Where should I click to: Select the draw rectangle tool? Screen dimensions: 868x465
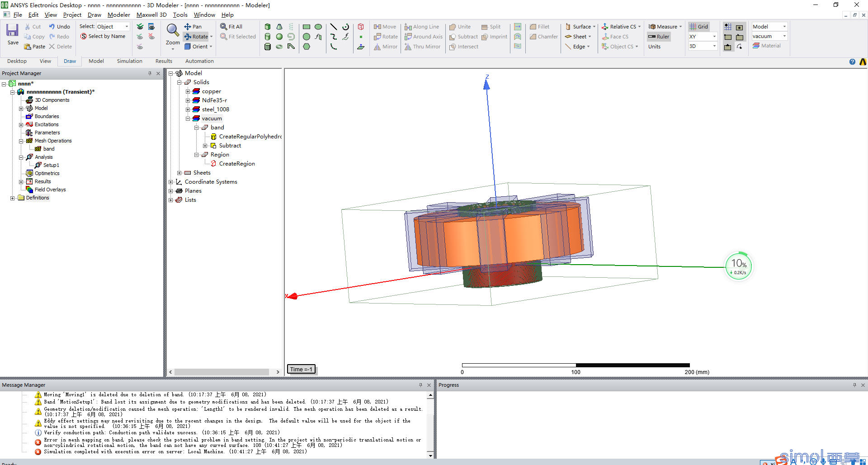pos(307,27)
